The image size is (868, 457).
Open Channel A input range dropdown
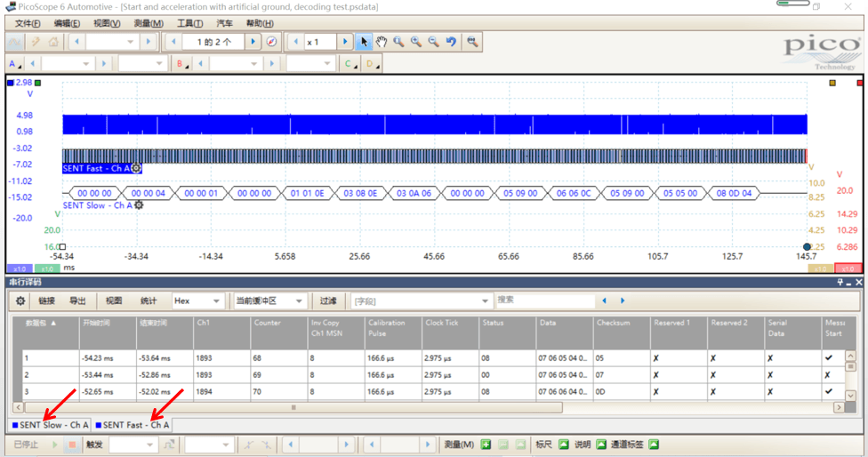point(67,64)
